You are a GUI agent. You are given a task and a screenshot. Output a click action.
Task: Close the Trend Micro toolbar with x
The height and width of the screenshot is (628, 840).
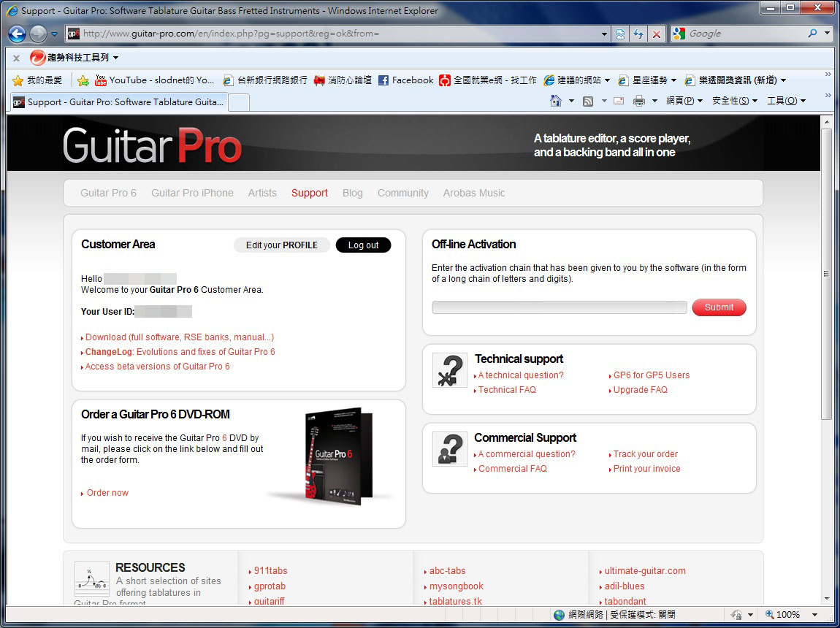tap(16, 58)
